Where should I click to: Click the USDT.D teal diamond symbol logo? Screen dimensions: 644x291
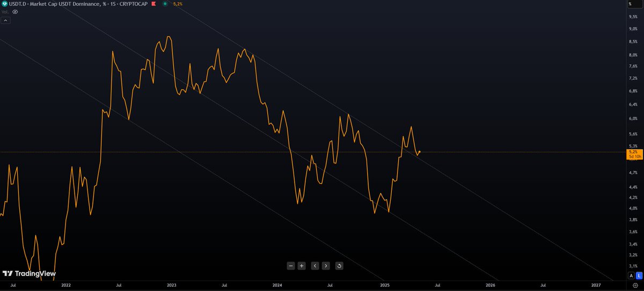pos(4,4)
